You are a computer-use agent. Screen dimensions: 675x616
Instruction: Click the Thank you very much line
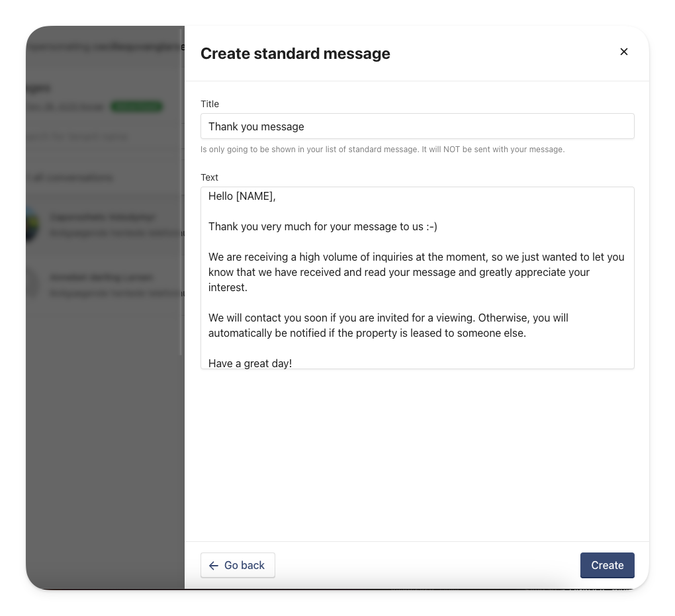point(322,227)
